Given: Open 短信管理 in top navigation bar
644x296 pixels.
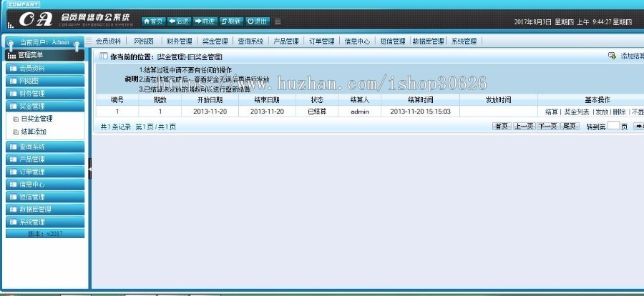Looking at the screenshot, I should coord(393,41).
